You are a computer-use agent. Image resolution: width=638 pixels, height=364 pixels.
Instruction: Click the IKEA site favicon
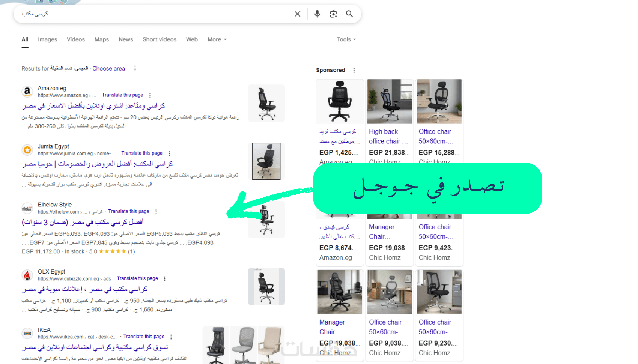pos(27,333)
